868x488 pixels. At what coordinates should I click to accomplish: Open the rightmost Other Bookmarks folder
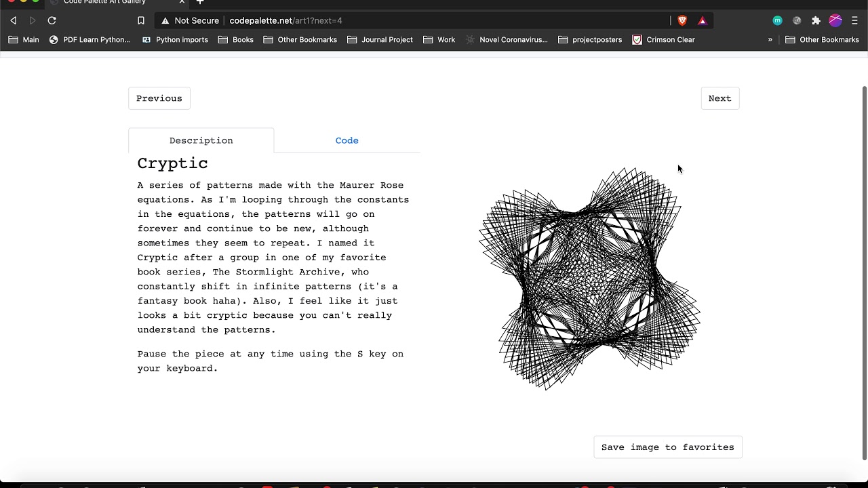823,40
